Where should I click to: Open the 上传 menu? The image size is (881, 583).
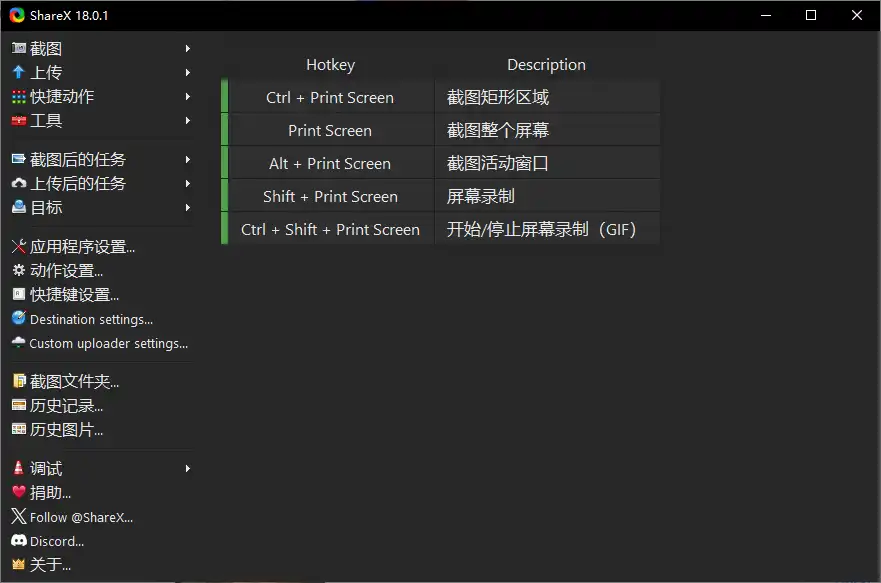(101, 72)
